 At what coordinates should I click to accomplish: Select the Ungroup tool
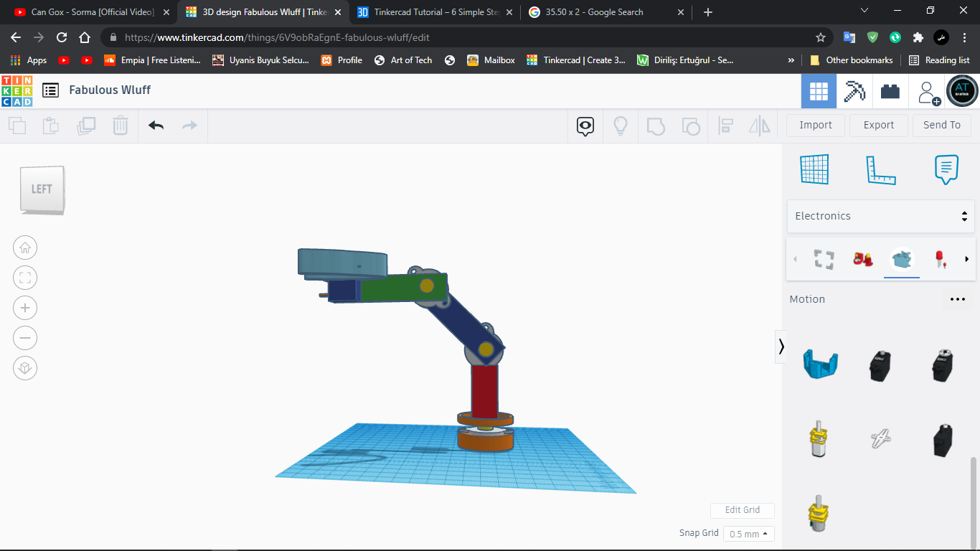coord(690,126)
